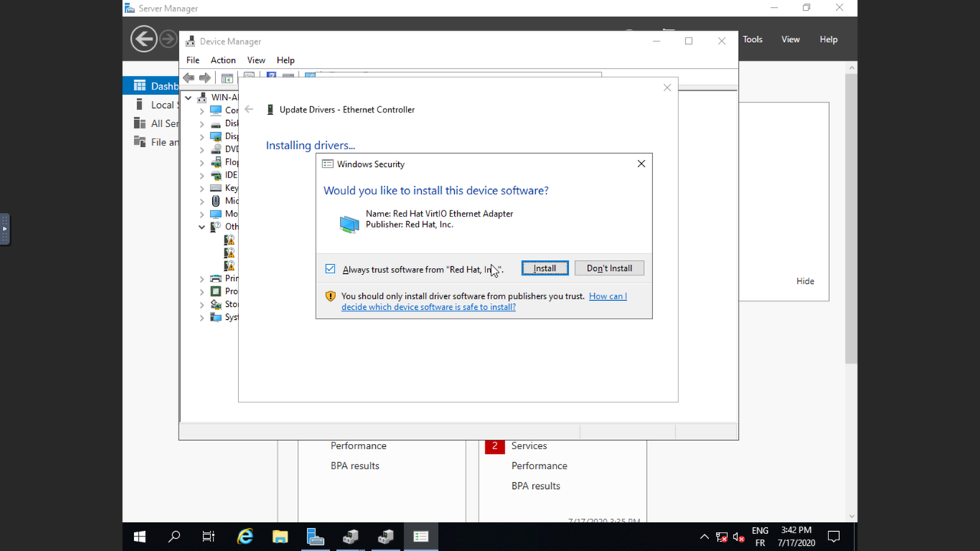Click network status tray icon
The width and height of the screenshot is (980, 551).
[722, 537]
